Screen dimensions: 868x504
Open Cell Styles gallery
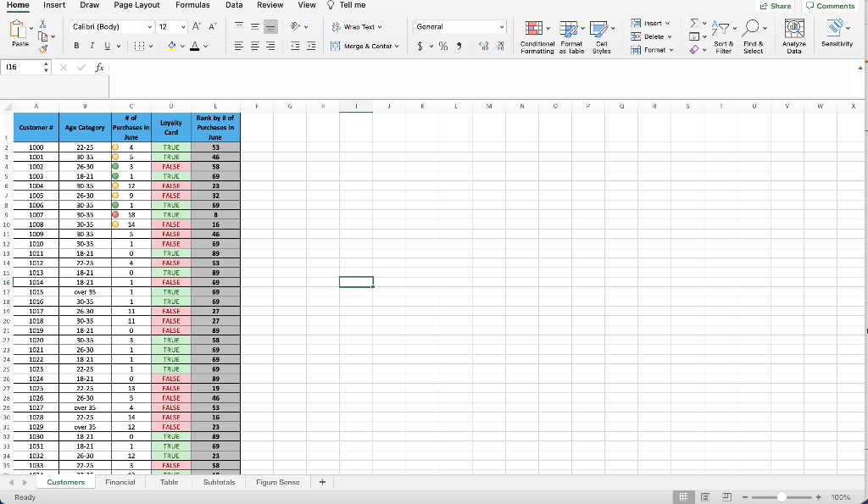click(601, 37)
